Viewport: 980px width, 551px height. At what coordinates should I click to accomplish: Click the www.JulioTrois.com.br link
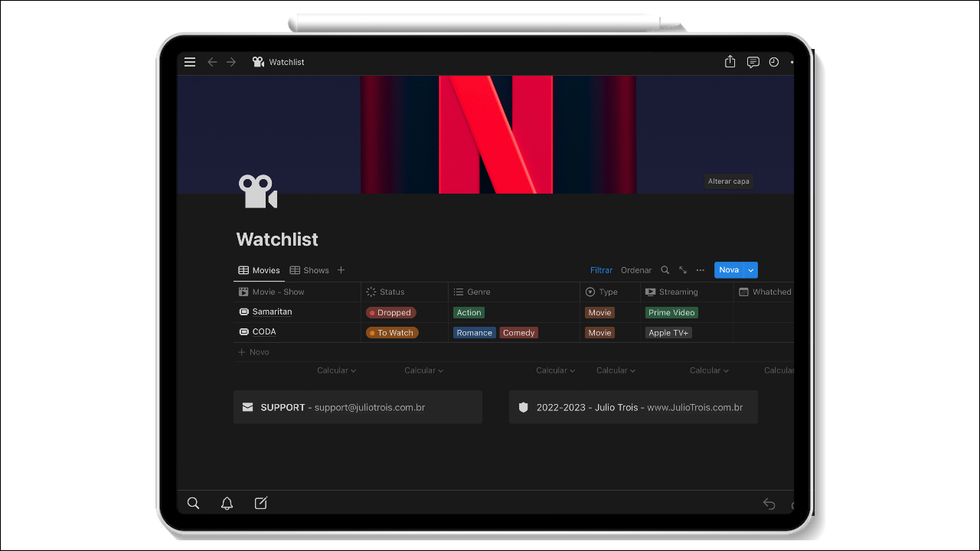point(695,407)
